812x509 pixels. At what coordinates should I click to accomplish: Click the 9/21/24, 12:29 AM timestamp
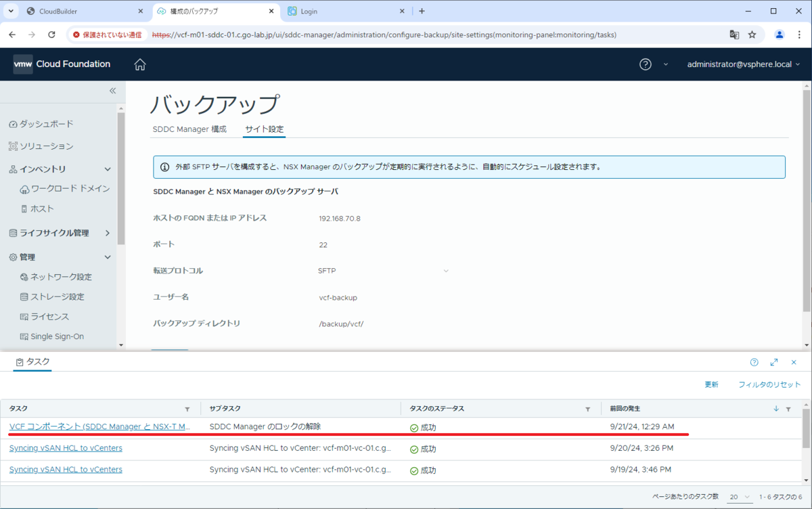pyautogui.click(x=641, y=426)
